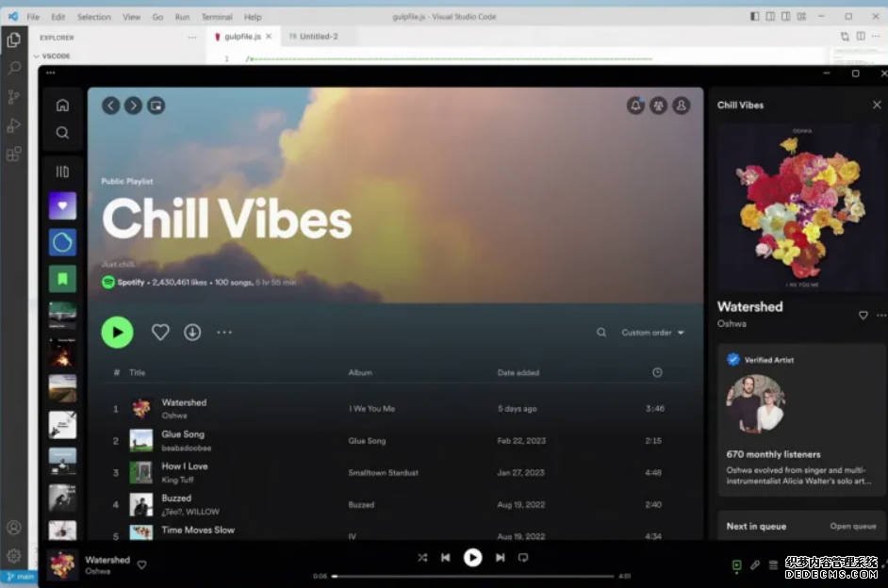Go back with the left arrow button

click(111, 106)
